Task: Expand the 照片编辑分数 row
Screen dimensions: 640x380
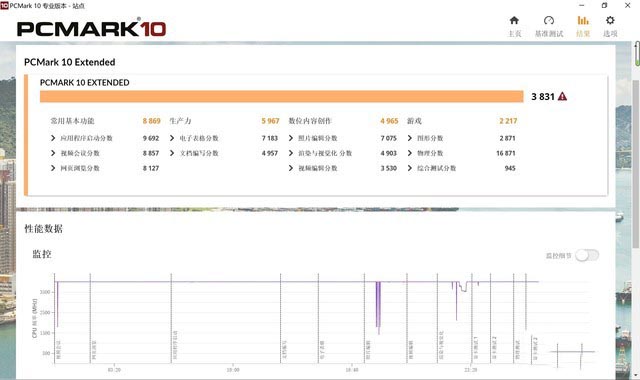Action: pyautogui.click(x=291, y=138)
